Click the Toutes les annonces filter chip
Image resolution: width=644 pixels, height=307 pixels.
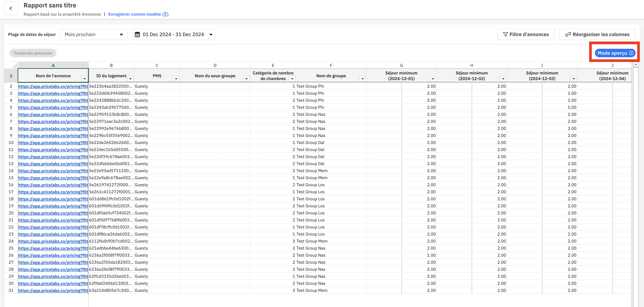(x=33, y=53)
